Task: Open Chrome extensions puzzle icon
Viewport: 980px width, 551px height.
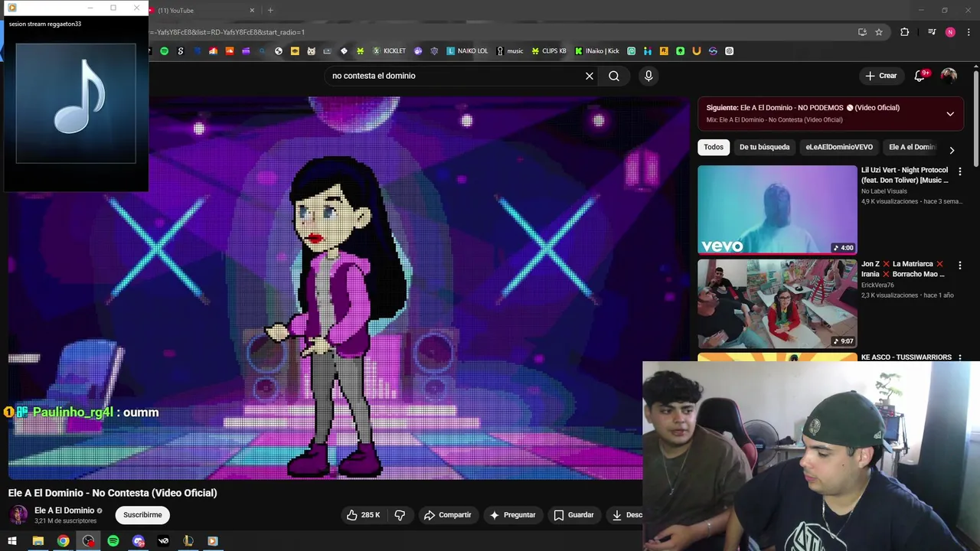Action: click(x=905, y=32)
